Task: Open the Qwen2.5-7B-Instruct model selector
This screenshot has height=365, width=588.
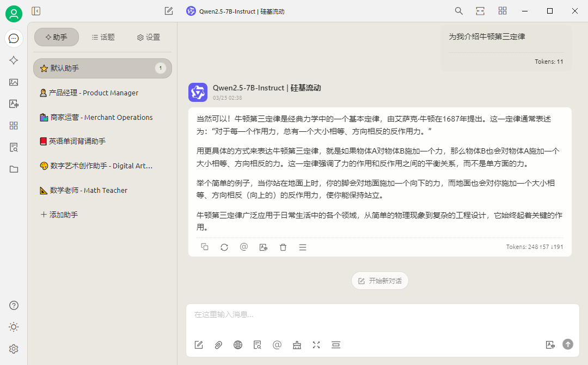Action: 236,11
